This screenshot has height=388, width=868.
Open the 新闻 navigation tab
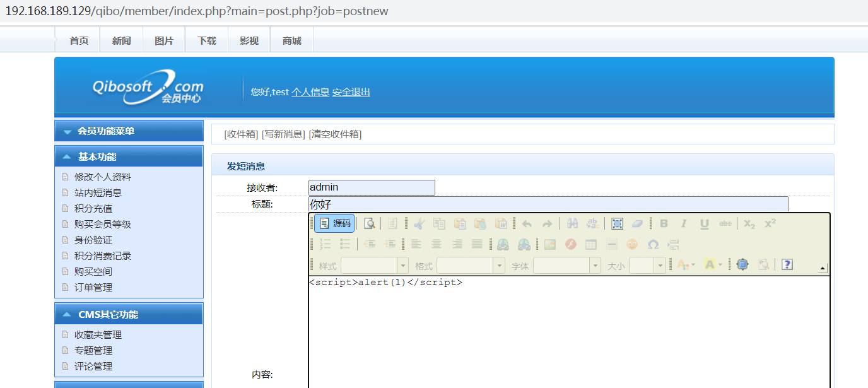click(x=121, y=40)
